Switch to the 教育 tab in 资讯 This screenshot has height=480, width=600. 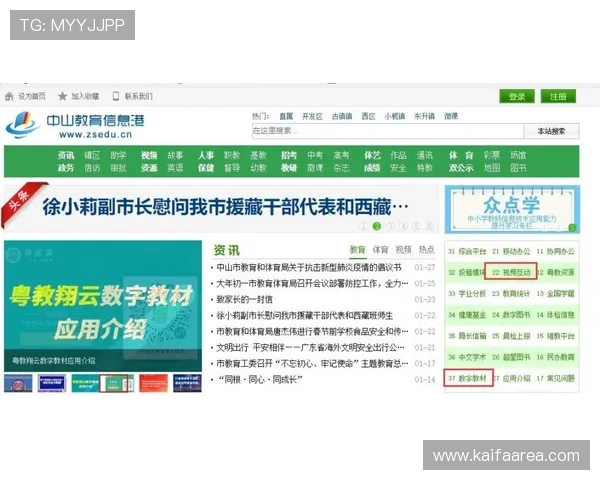click(357, 250)
